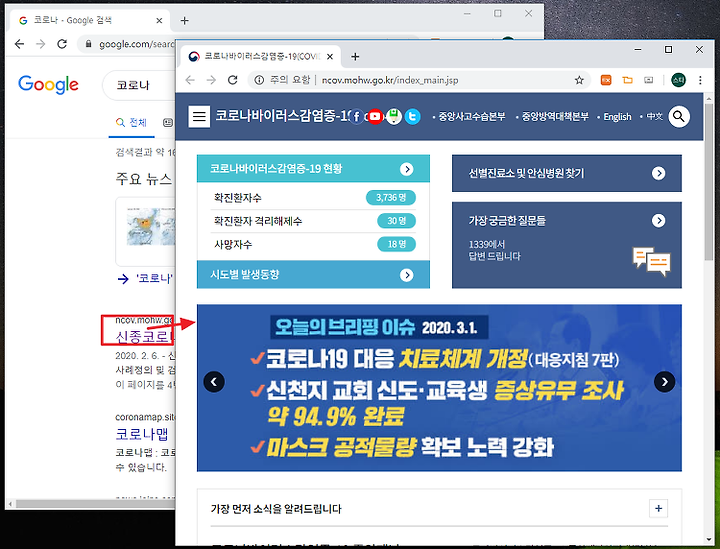Image resolution: width=720 pixels, height=549 pixels.
Task: Click the 사망자수 row label
Action: tap(233, 245)
